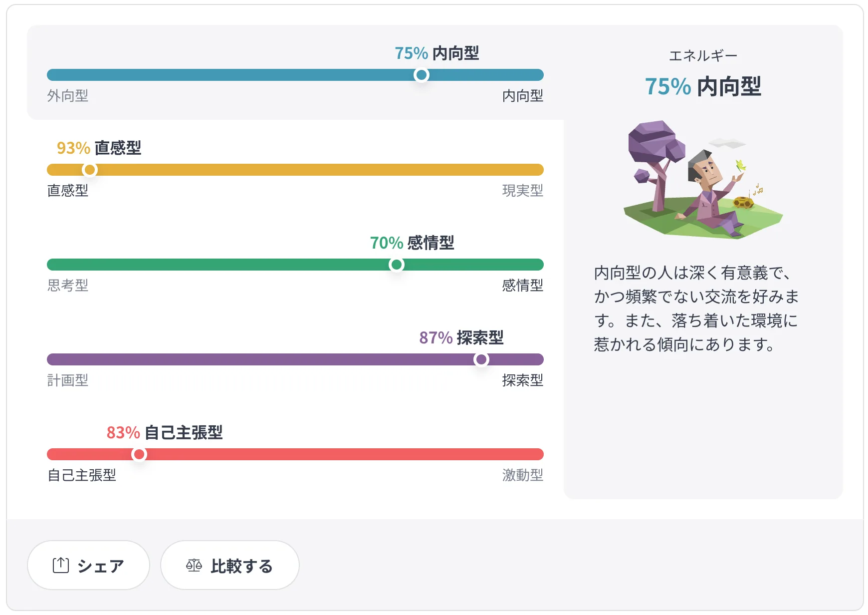The width and height of the screenshot is (868, 615).
Task: Select the 内向型 label on the energy bar
Action: click(x=524, y=96)
